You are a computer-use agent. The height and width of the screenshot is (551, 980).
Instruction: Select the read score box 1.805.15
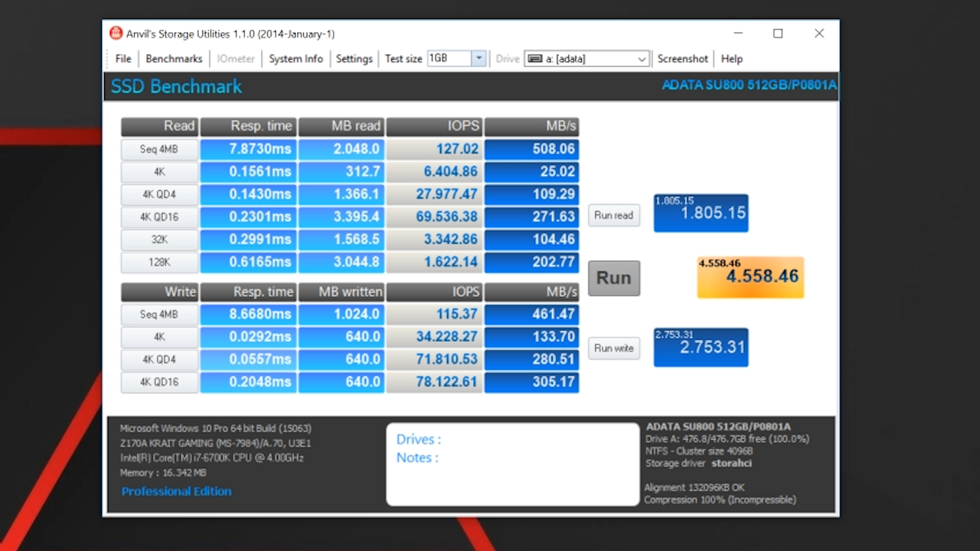(x=701, y=213)
